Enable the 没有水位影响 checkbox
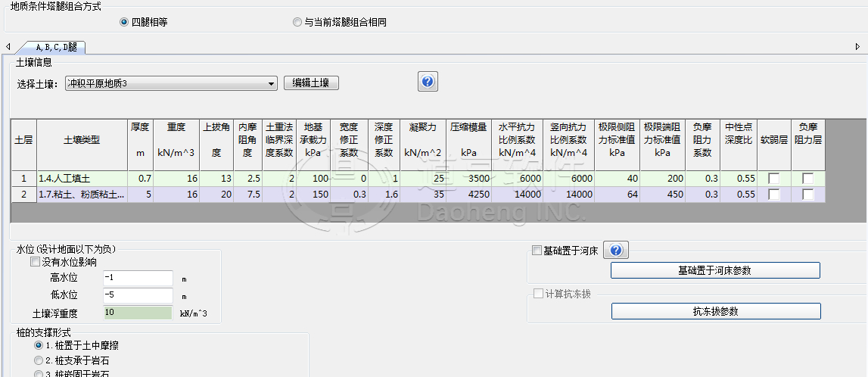 coord(35,262)
